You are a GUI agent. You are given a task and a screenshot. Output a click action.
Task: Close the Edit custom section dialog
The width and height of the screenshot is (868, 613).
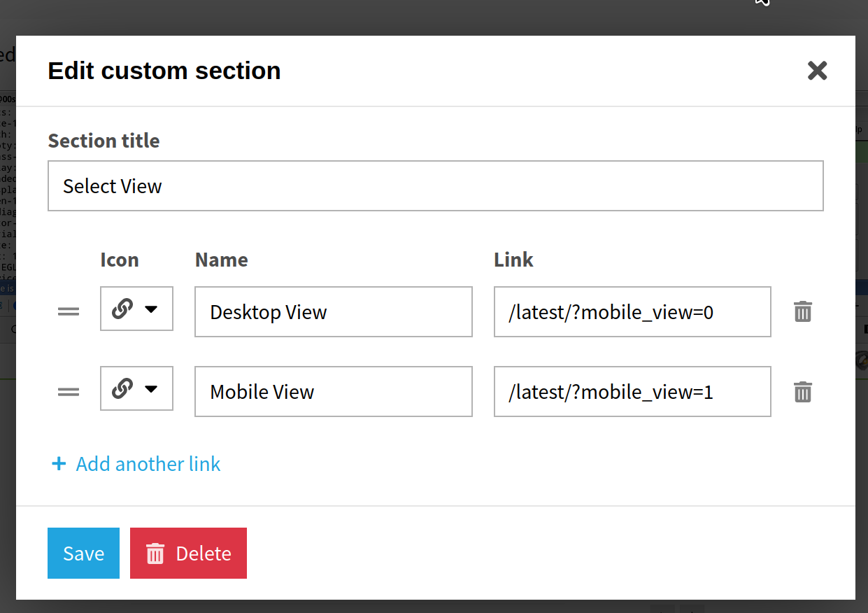(x=817, y=70)
